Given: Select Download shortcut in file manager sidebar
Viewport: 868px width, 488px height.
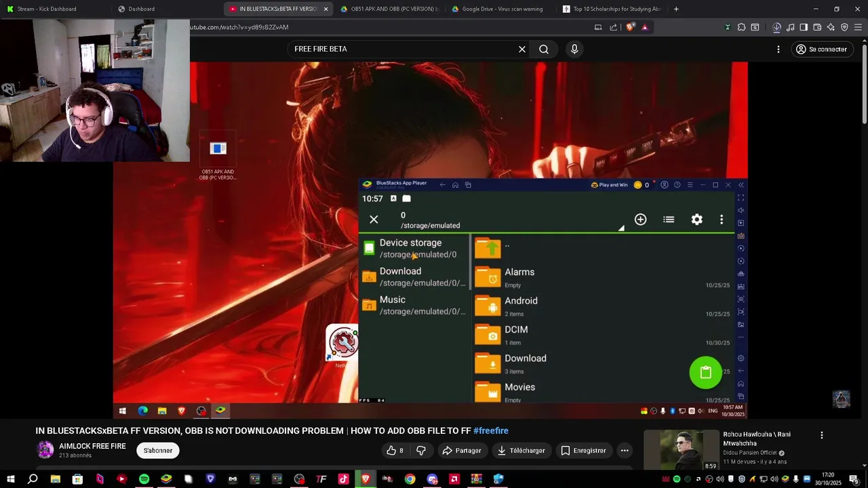Looking at the screenshot, I should pos(415,277).
